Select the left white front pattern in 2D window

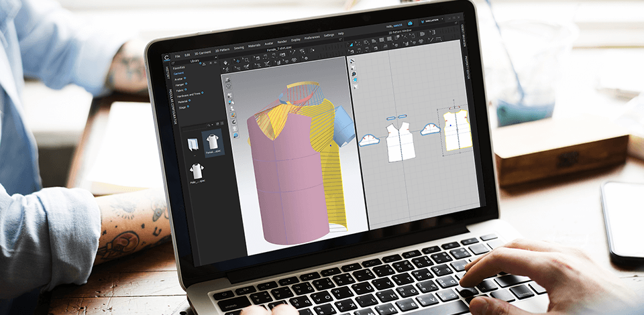pos(400,143)
